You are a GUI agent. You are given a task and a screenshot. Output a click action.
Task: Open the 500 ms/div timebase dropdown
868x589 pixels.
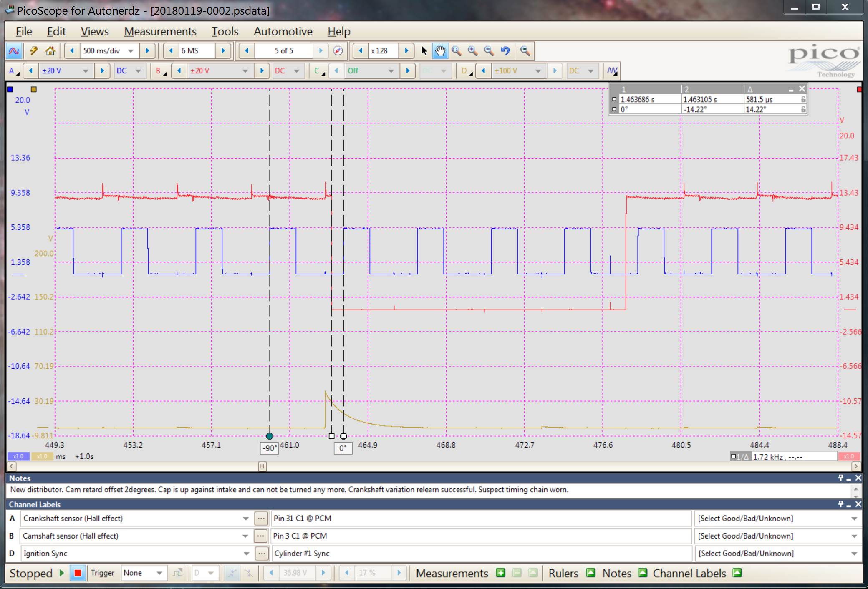tap(131, 51)
